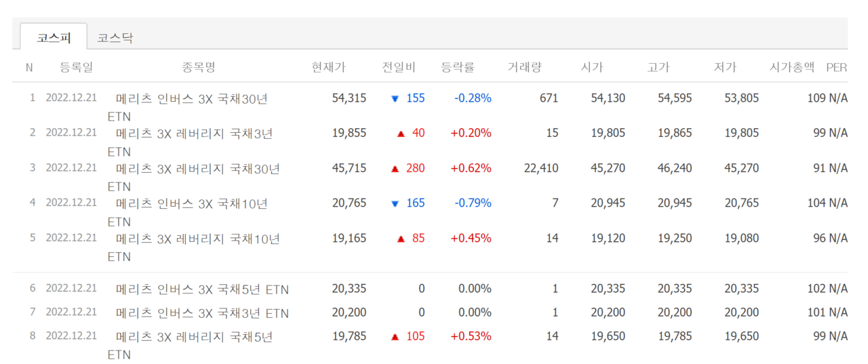Click the market cap value 91
868x364 pixels.
pos(820,168)
